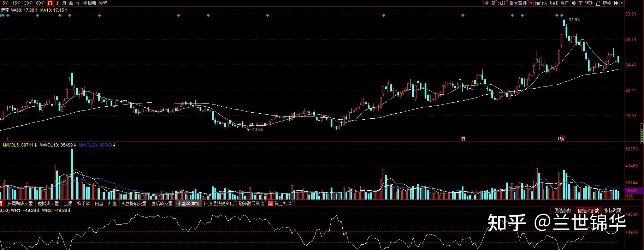Viewport: 644px width, 250px height.
Task: Expand the 重大事件 dropdown arrow
Action: point(531,3)
